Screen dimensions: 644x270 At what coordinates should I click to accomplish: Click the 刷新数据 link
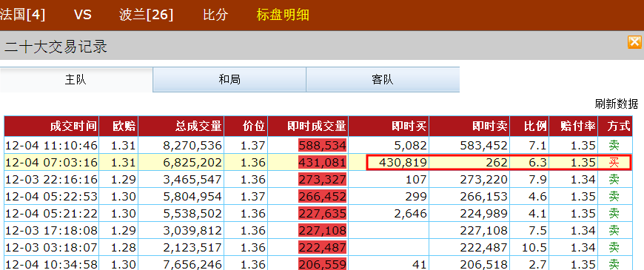617,104
